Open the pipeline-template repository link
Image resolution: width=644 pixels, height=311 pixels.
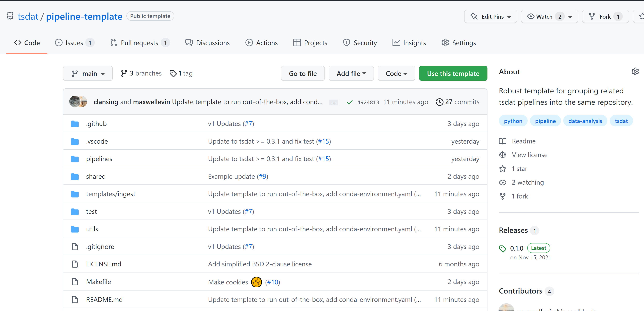[x=84, y=17]
